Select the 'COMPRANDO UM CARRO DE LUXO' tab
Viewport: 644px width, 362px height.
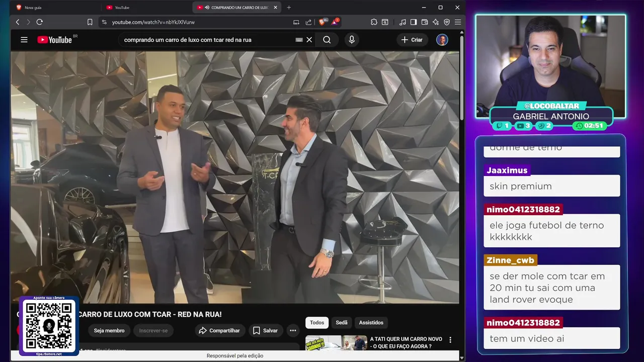[236, 8]
